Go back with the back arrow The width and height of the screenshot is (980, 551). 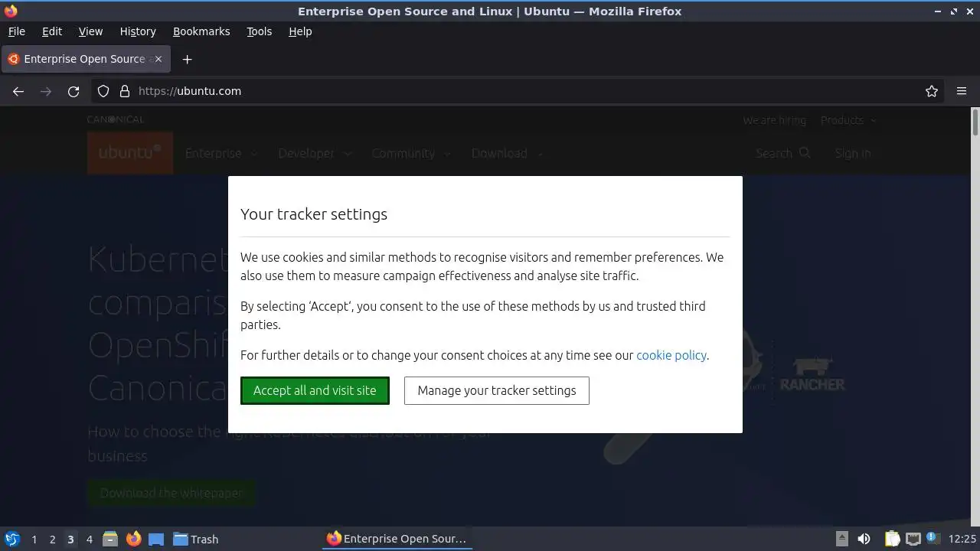18,91
